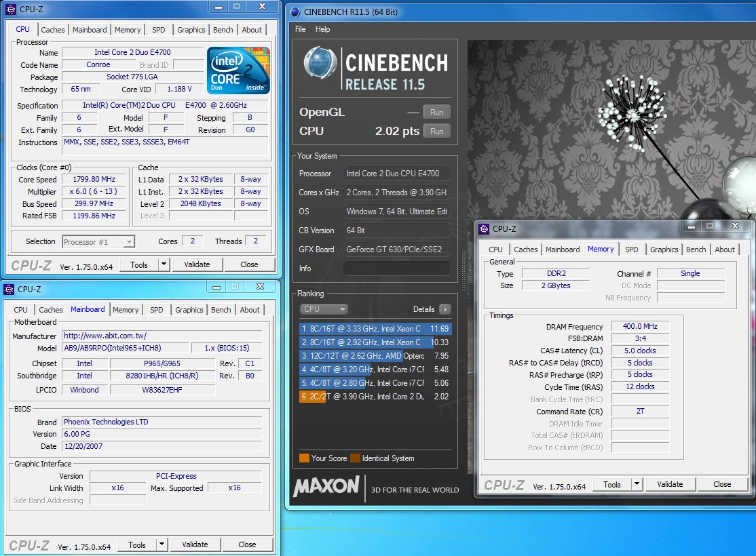This screenshot has height=556, width=756.
Task: Click the Cinebench Release 11.5 sphere logo
Action: pyautogui.click(x=320, y=62)
